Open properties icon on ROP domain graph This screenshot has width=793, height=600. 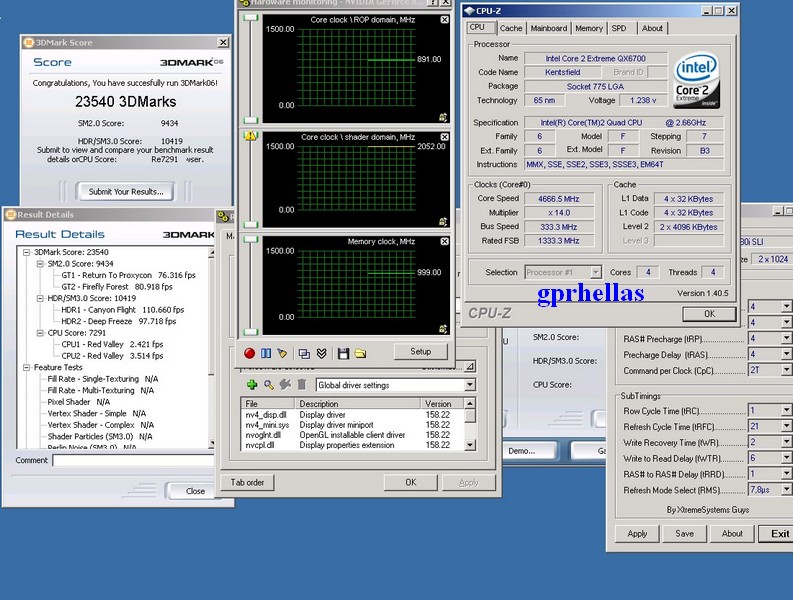point(443,117)
